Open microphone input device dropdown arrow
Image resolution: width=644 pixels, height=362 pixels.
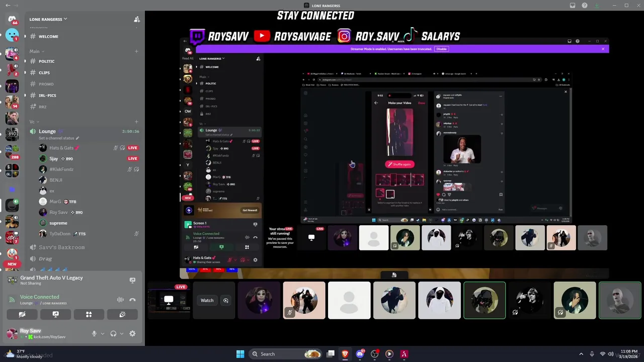click(x=103, y=333)
